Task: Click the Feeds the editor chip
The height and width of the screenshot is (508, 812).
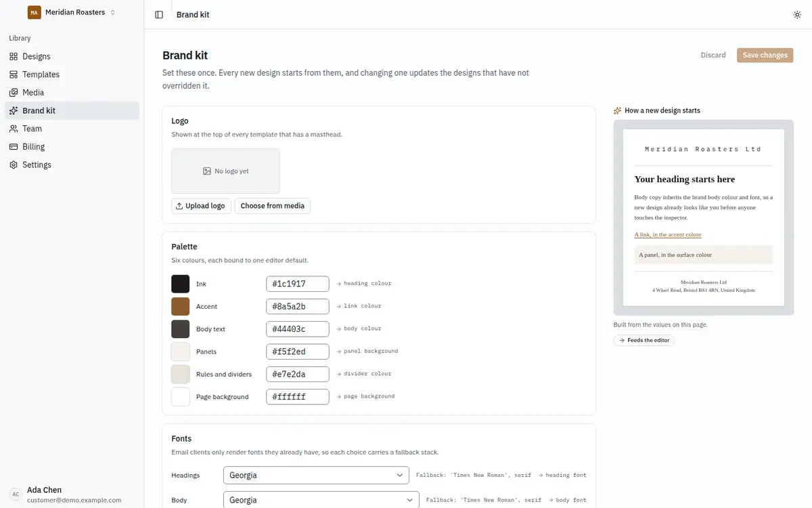Action: coord(644,340)
